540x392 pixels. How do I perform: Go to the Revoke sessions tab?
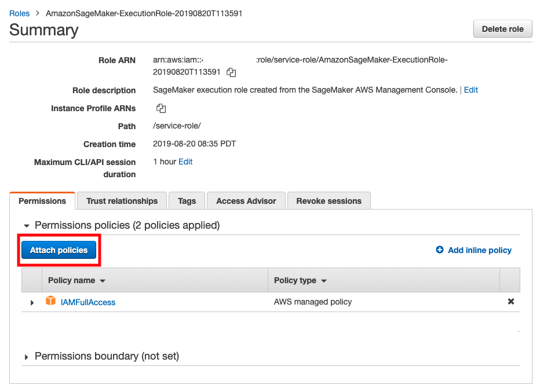329,201
